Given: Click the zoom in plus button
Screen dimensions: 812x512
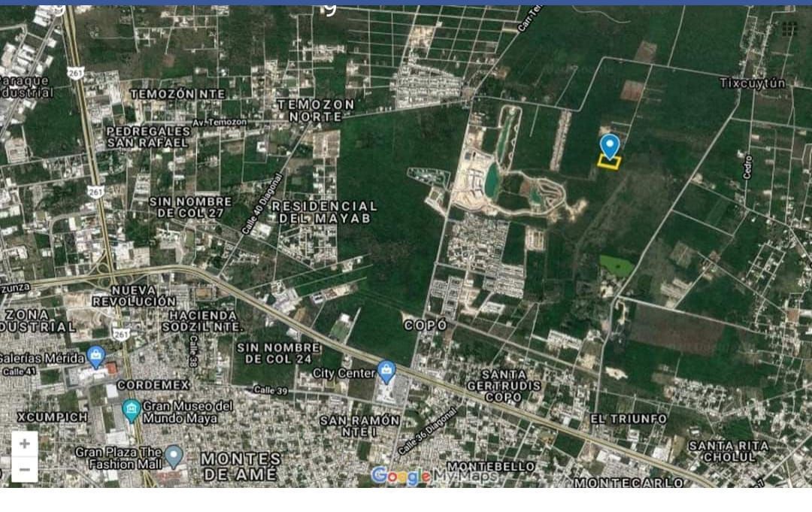Looking at the screenshot, I should 24,444.
